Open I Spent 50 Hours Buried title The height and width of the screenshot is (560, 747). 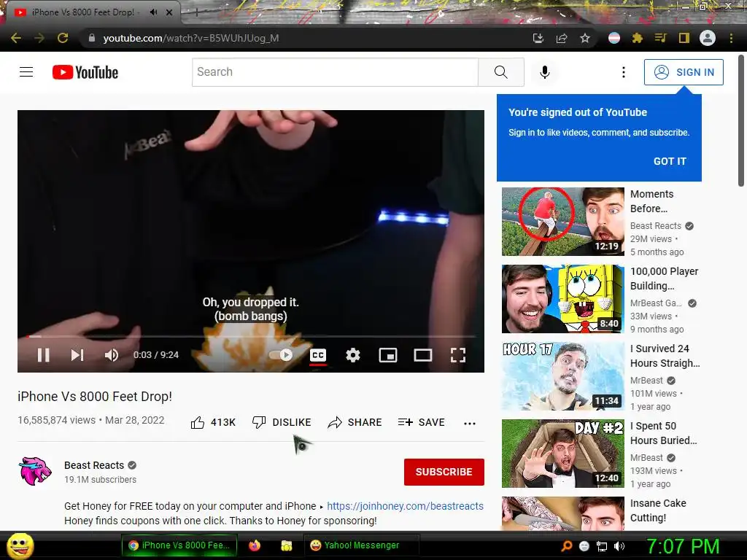663,433
